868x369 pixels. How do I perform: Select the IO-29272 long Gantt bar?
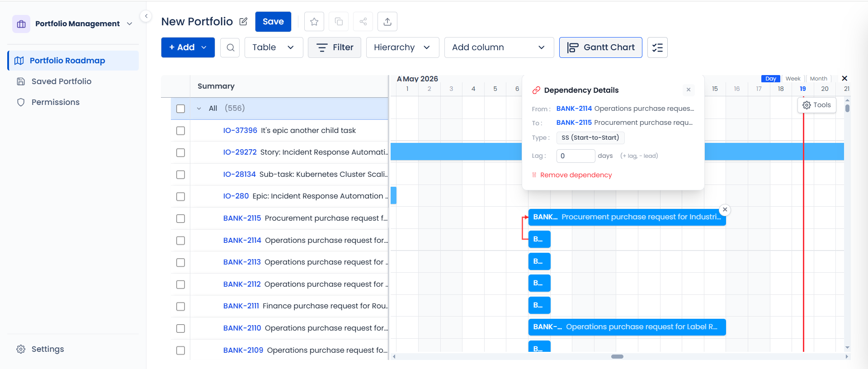pyautogui.click(x=617, y=151)
